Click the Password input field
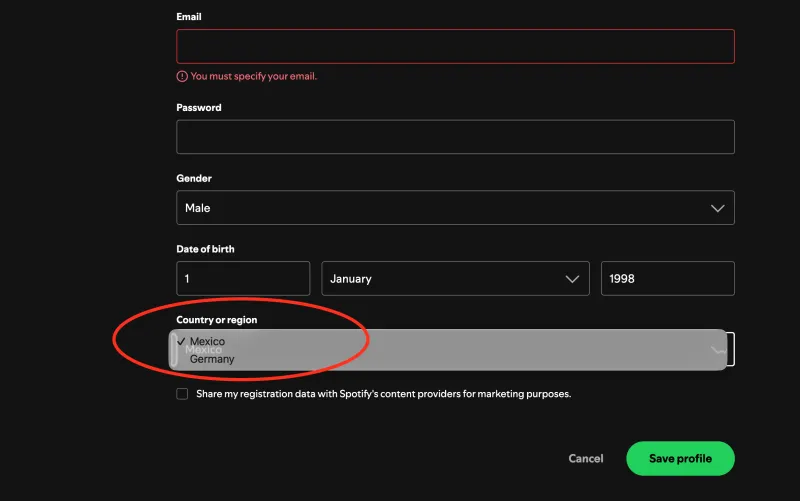 coord(455,137)
